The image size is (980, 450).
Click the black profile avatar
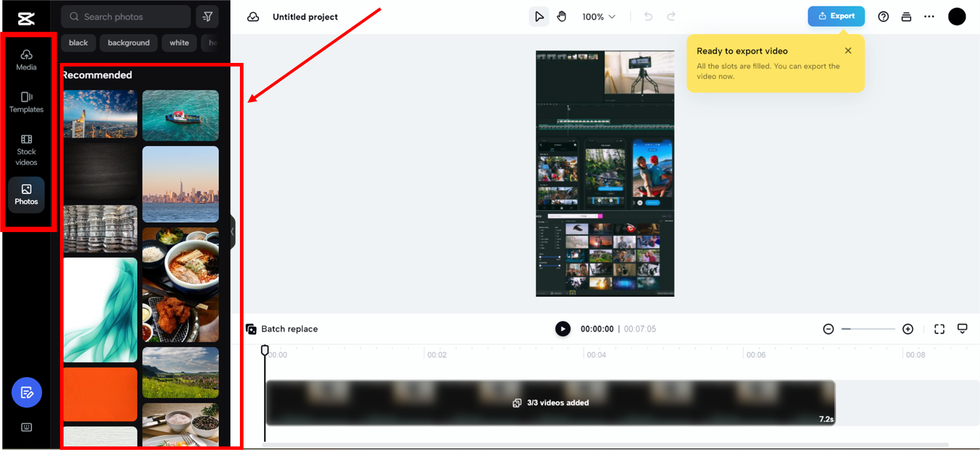(x=957, y=17)
